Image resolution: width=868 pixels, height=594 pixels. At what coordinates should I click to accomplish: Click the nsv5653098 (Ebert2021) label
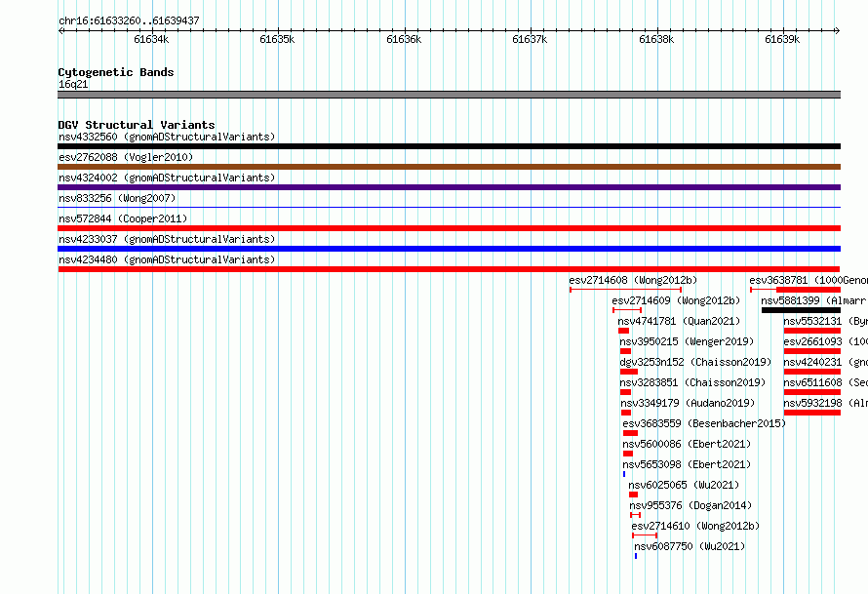(x=687, y=464)
